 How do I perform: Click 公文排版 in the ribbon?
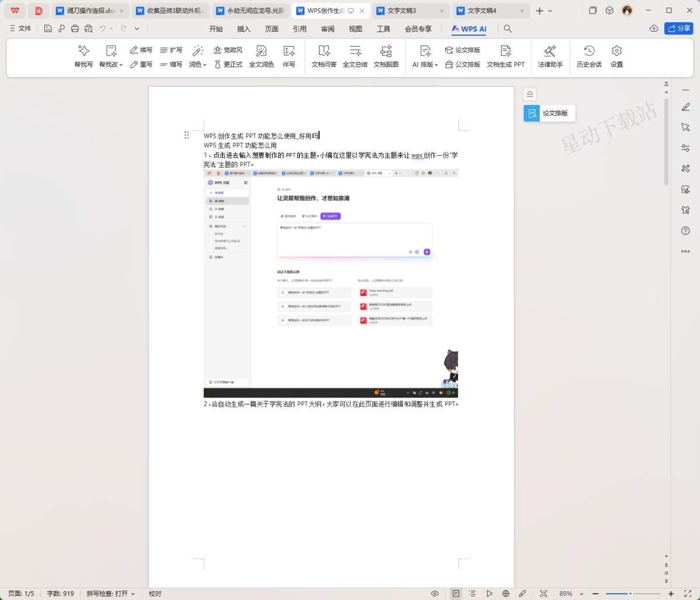tap(463, 64)
